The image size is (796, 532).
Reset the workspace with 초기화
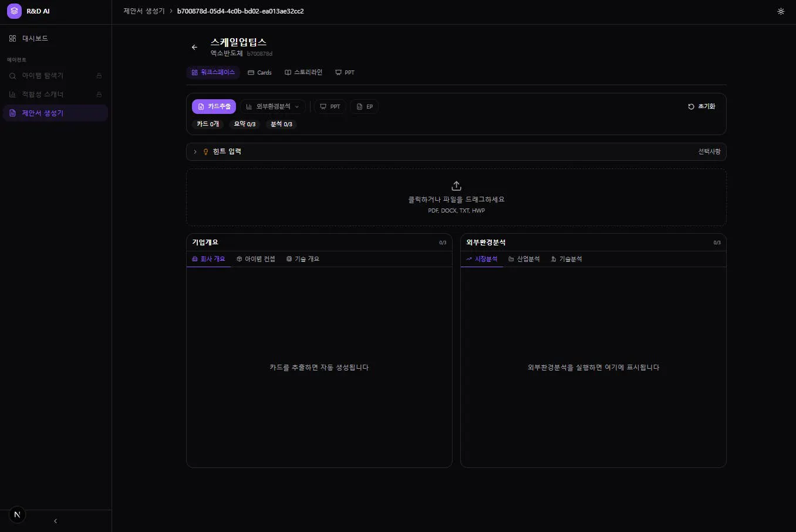coord(701,106)
